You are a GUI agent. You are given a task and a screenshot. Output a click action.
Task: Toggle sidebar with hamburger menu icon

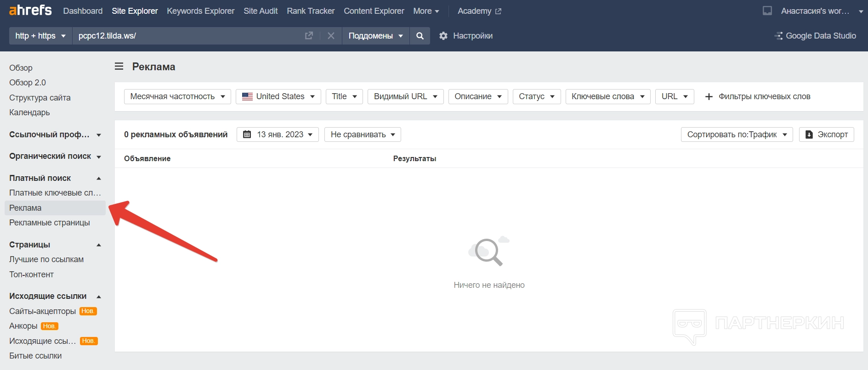[119, 67]
